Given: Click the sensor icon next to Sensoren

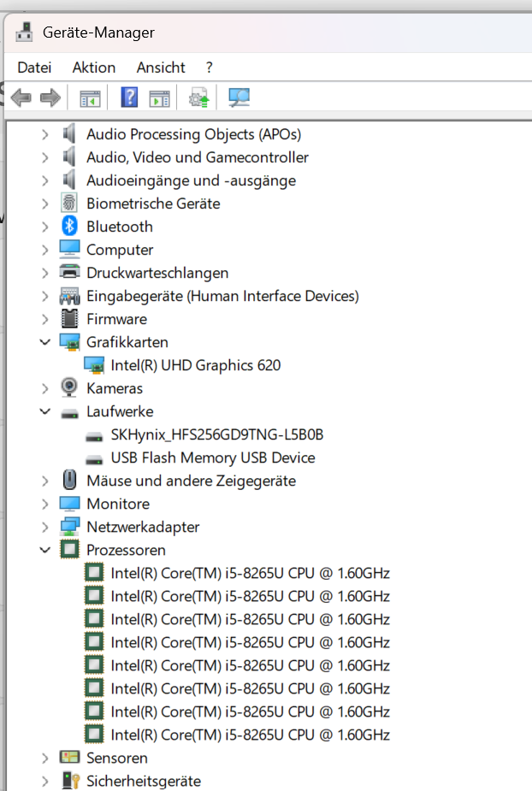Looking at the screenshot, I should pos(69,757).
